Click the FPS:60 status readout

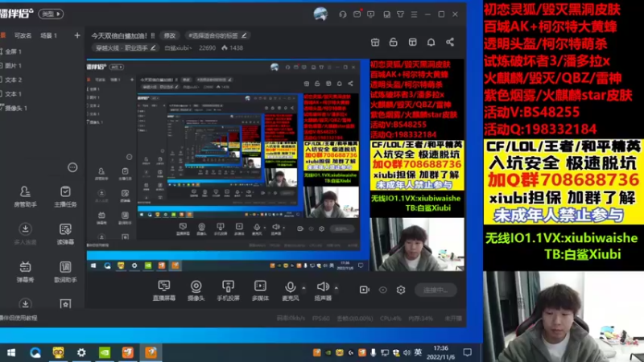pos(320,319)
